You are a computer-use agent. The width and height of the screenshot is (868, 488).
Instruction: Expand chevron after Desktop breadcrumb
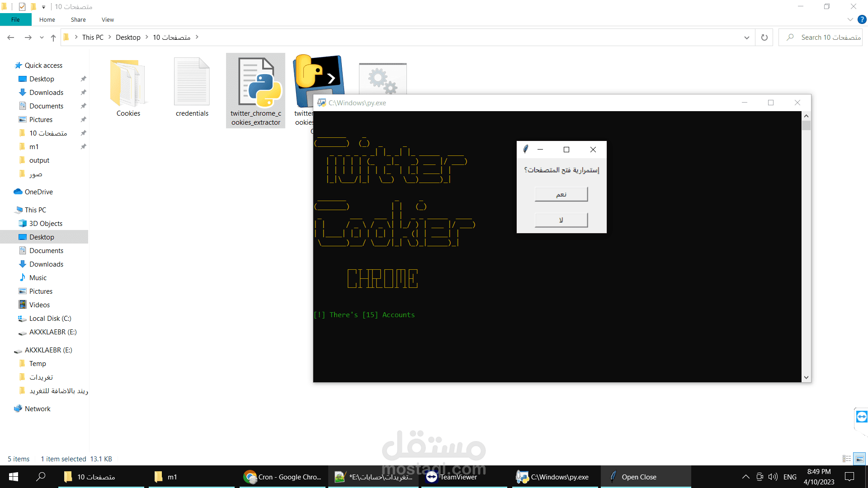tap(146, 37)
